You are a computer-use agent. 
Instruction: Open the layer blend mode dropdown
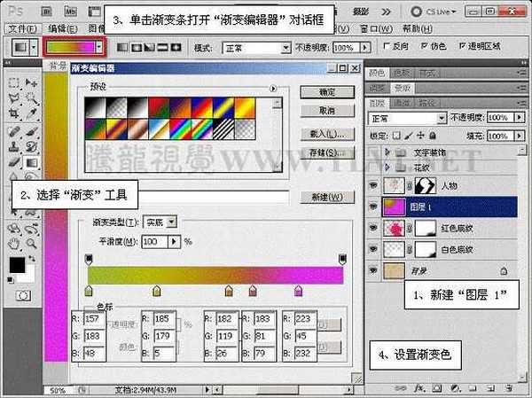[x=406, y=118]
